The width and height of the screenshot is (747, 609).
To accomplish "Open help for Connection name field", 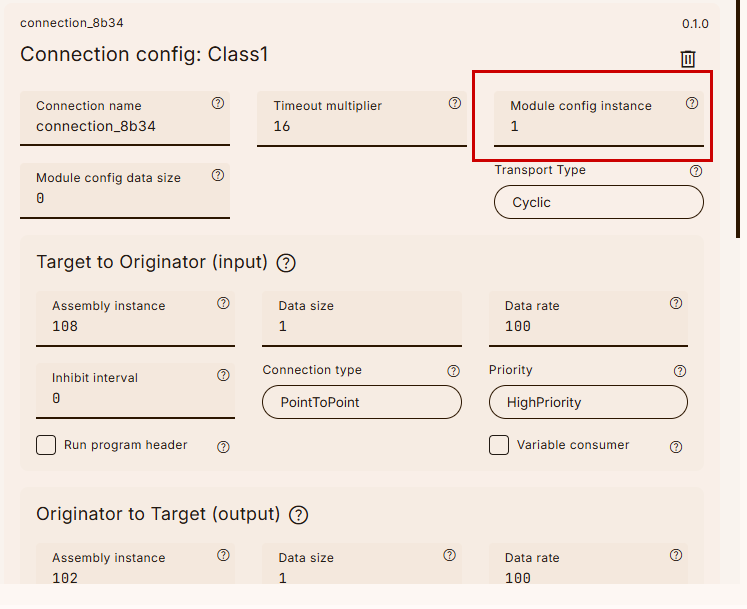I will point(218,103).
